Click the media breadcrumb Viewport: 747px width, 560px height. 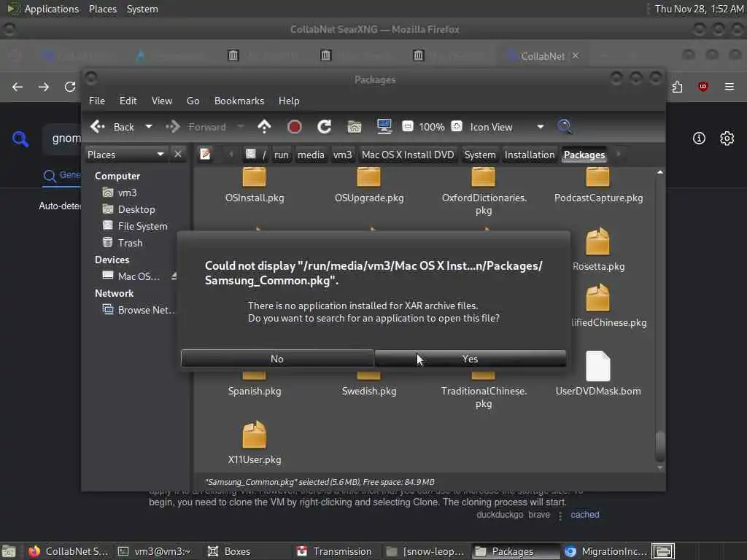coord(311,155)
